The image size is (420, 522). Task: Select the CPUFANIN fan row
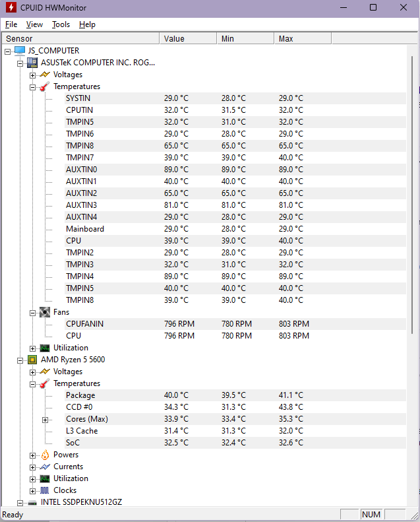click(x=235, y=324)
